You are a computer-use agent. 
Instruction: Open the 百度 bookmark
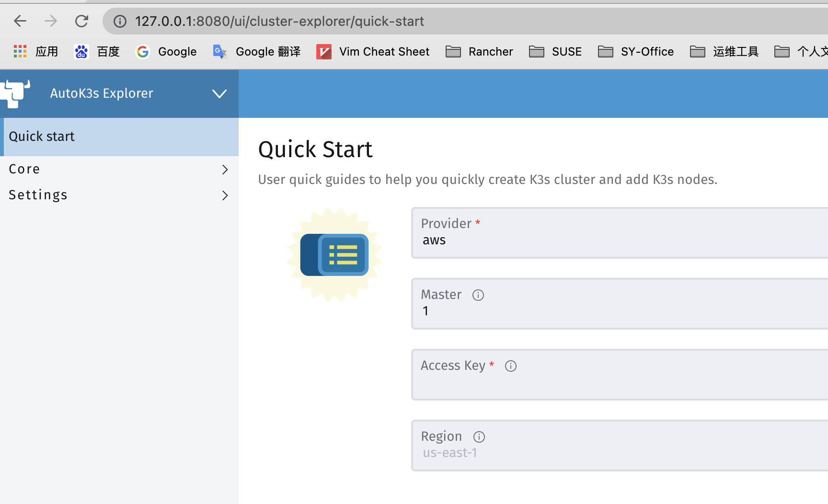point(97,51)
